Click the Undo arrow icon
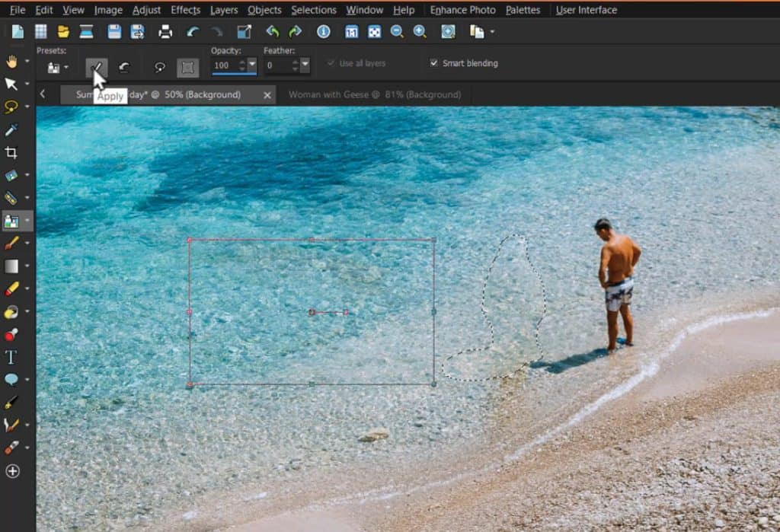The image size is (780, 532). click(x=192, y=31)
